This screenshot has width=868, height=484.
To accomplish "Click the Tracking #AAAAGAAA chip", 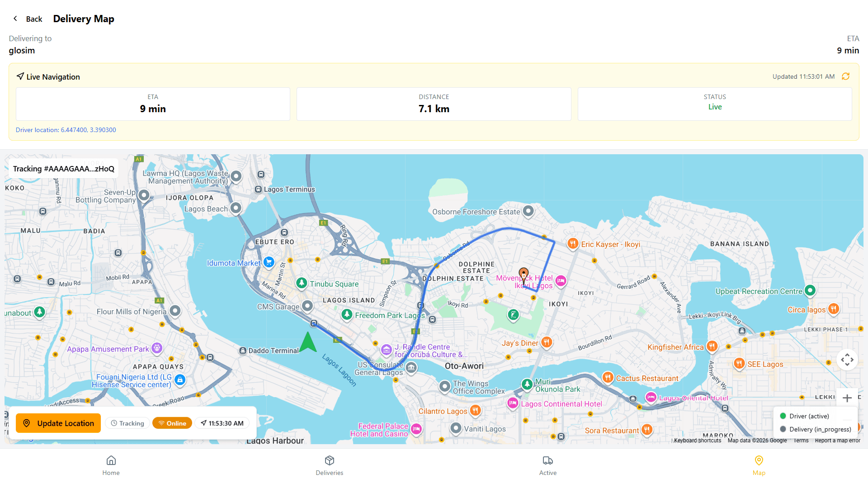I will pos(63,168).
